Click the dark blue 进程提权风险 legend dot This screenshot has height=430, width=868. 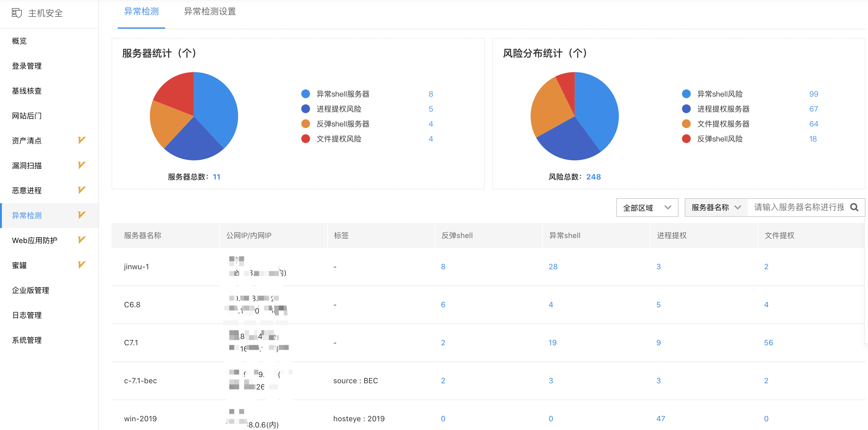pyautogui.click(x=306, y=109)
